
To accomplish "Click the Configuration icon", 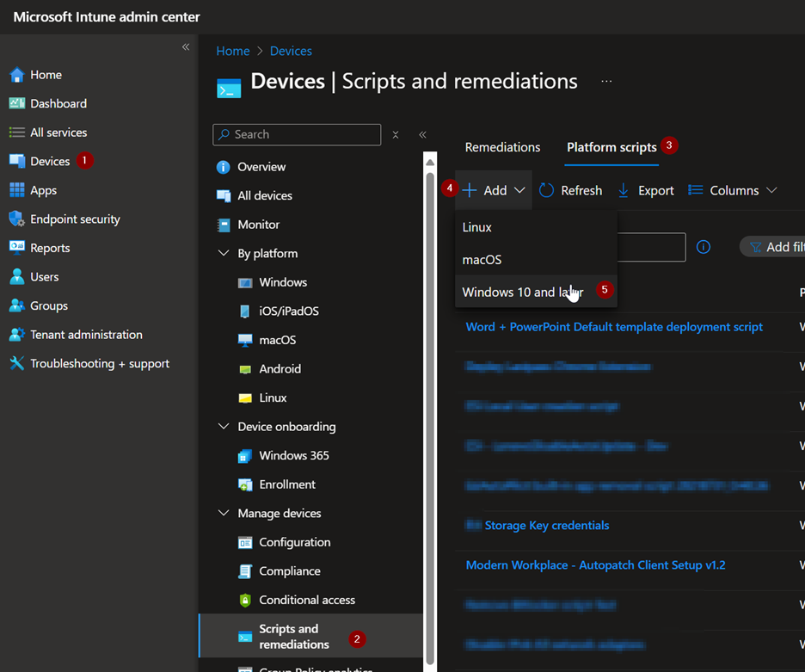I will [x=245, y=543].
